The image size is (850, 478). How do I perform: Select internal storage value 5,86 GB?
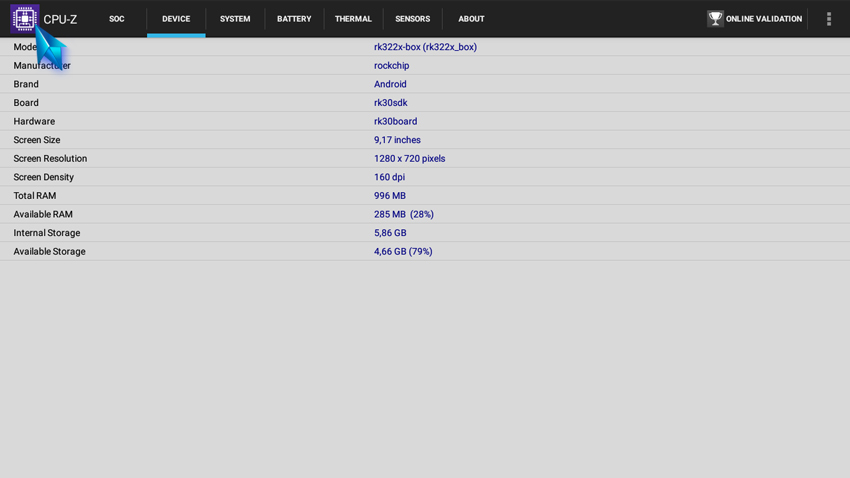coord(390,233)
